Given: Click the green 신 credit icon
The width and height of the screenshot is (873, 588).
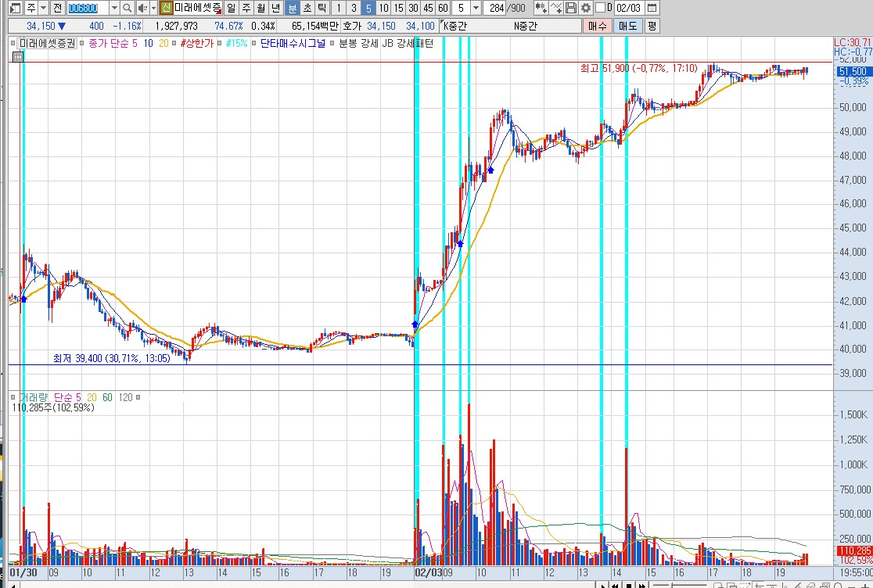Looking at the screenshot, I should [x=166, y=8].
